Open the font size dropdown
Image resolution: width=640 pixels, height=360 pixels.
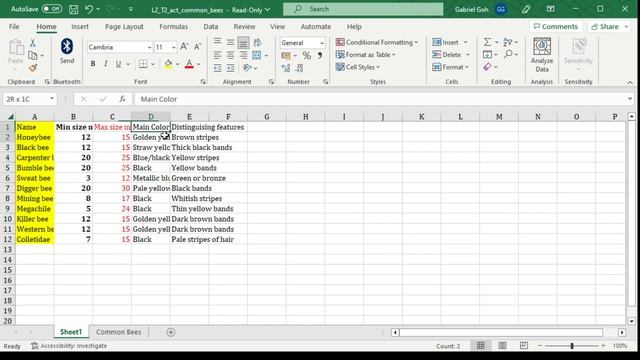174,47
